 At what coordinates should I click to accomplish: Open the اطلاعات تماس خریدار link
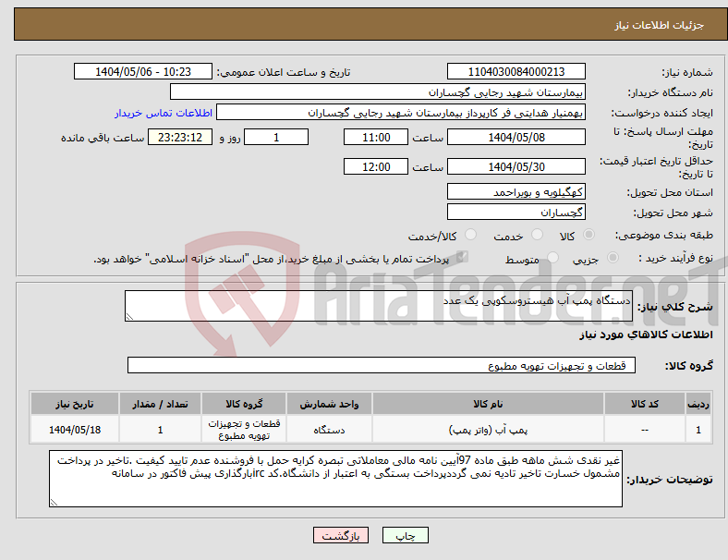164,113
